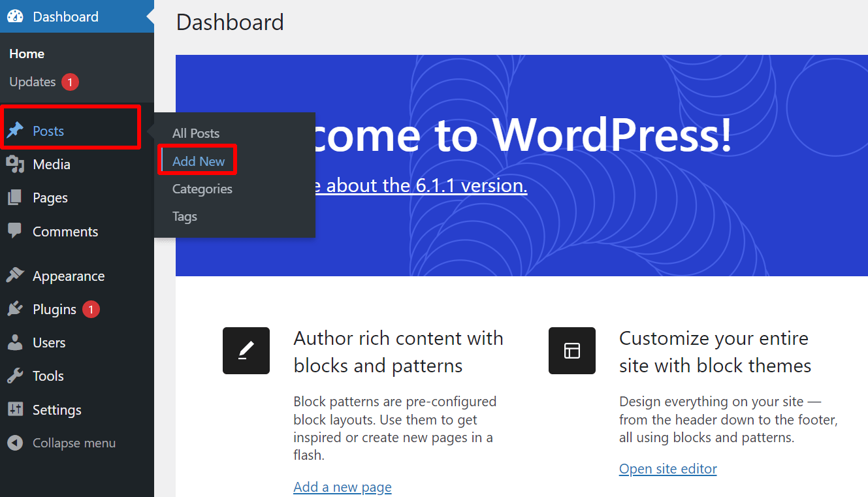Click the Settings icon in the sidebar
The width and height of the screenshot is (868, 497).
[14, 409]
